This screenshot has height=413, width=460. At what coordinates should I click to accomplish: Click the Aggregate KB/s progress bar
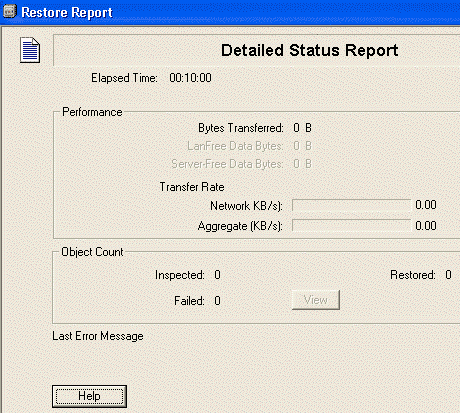point(351,225)
